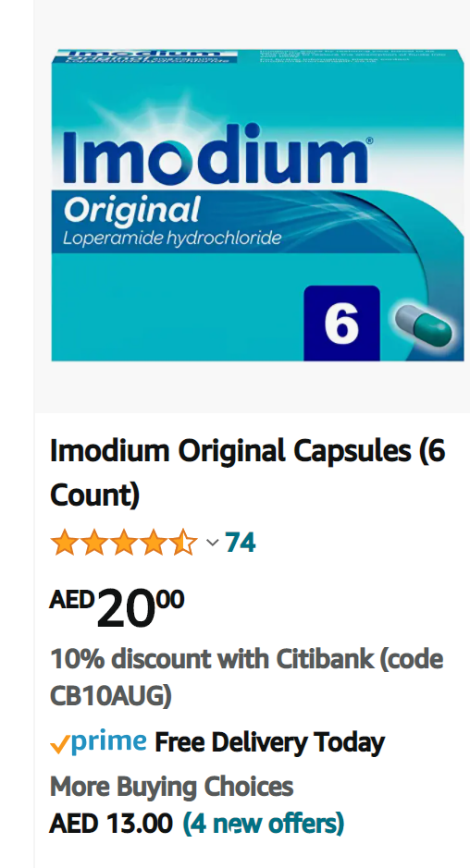Click the Citibank 10% discount text
This screenshot has height=868, width=470.
[247, 677]
